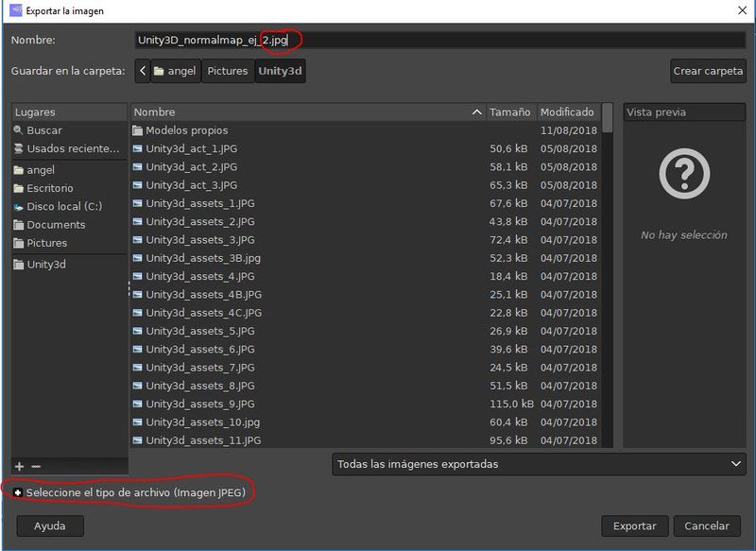Click the Escritorio folder icon in Lugares

point(18,188)
